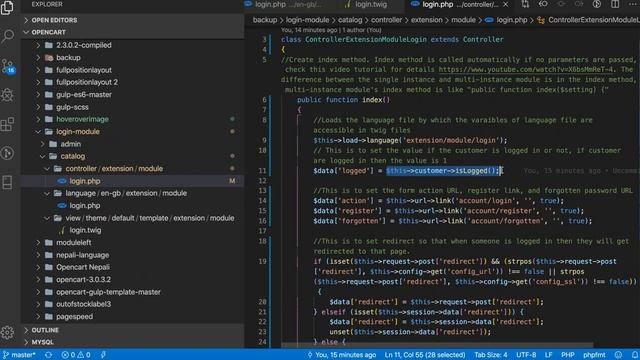Click the controller breadcrumb item
Screen dimensions: 640x360
click(x=386, y=20)
